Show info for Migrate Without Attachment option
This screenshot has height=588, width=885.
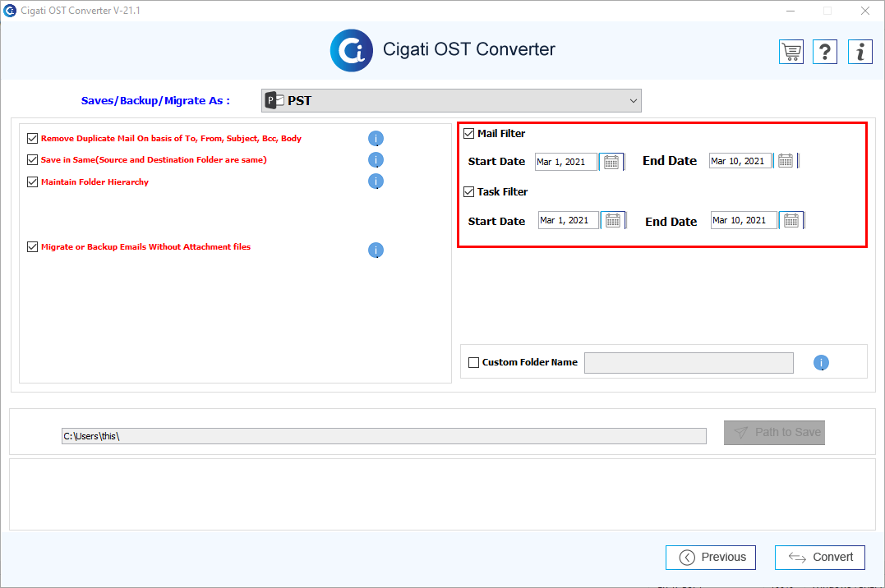coord(376,250)
